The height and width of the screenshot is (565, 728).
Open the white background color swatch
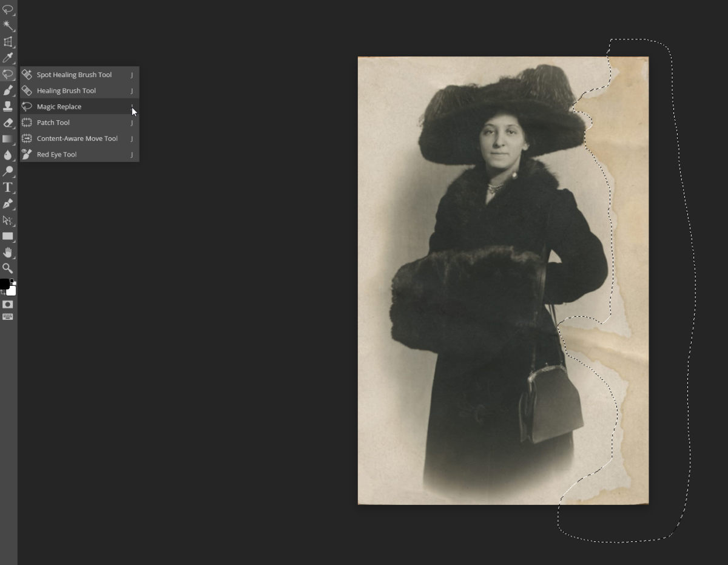coord(12,291)
